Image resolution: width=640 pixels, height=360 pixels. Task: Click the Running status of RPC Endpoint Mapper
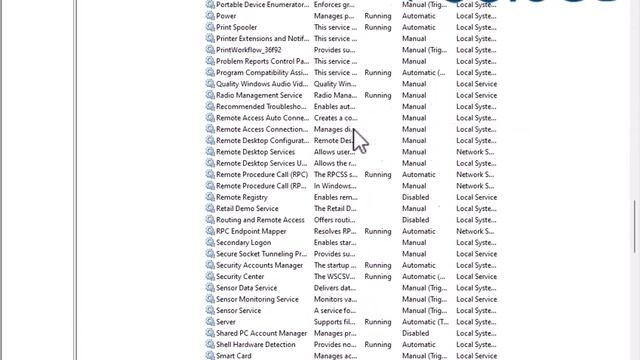[x=378, y=231]
